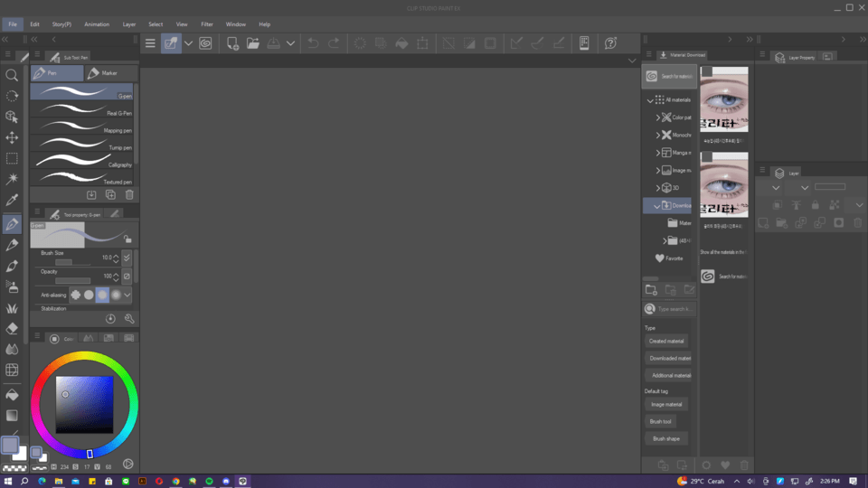Image resolution: width=868 pixels, height=488 pixels.
Task: Expand the Manga material folder
Action: [657, 153]
